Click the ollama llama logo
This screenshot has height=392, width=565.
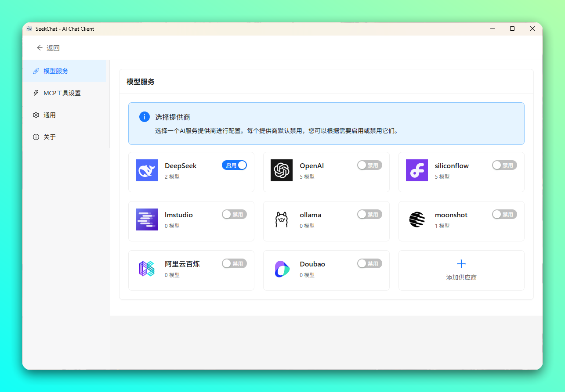click(x=282, y=219)
